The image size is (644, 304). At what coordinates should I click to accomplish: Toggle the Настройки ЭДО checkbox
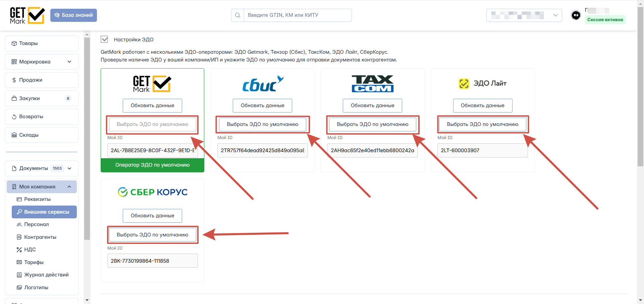(105, 39)
